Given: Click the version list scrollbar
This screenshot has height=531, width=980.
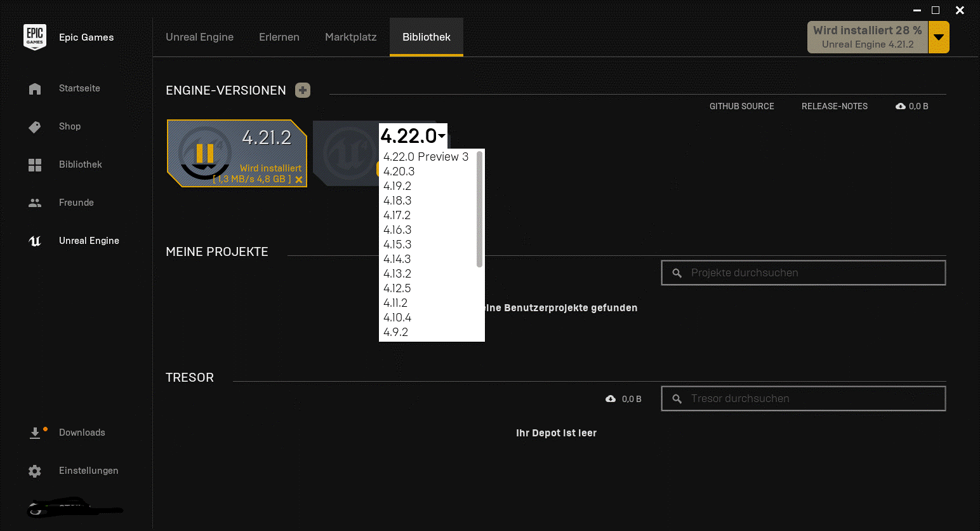Looking at the screenshot, I should pos(480,209).
